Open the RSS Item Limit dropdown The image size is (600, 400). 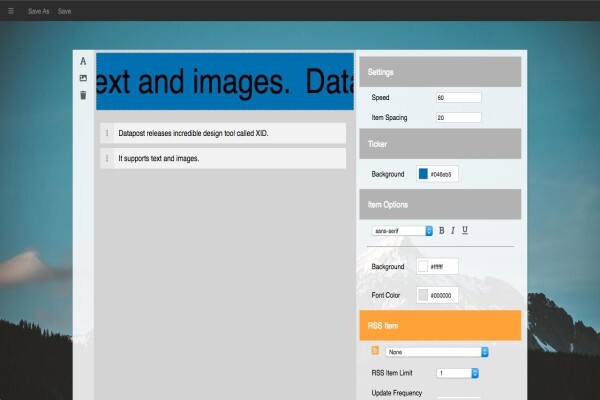click(x=457, y=373)
